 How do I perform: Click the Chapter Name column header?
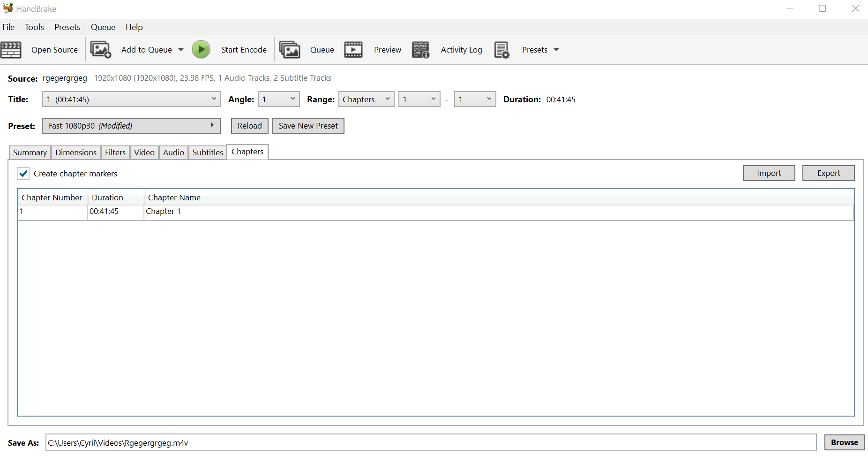tap(499, 198)
